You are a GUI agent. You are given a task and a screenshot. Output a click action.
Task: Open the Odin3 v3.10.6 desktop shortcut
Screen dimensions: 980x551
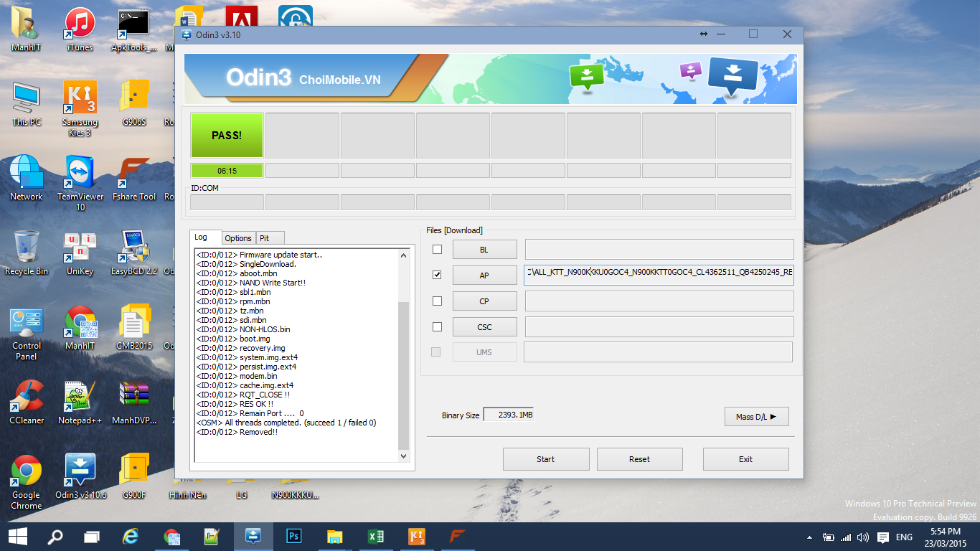80,477
